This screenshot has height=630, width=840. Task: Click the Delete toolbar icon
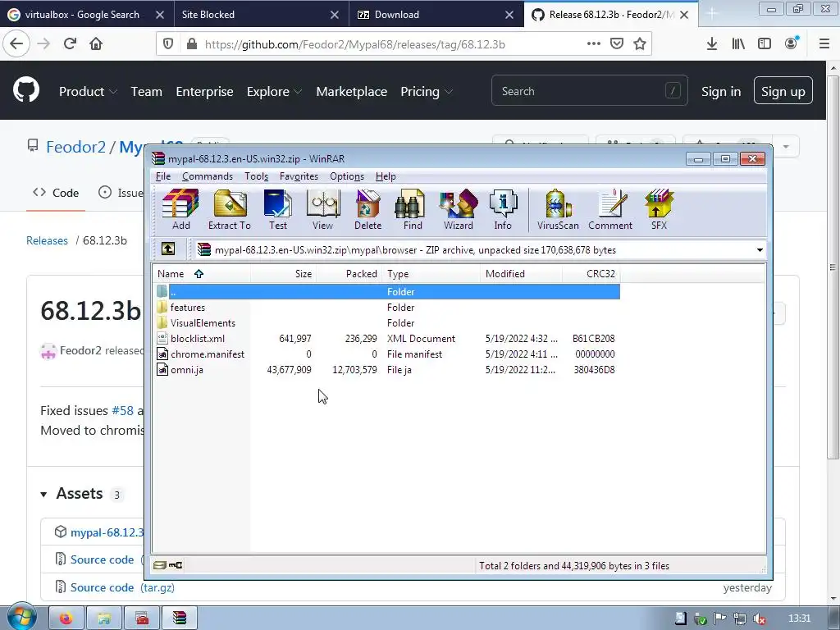(367, 209)
